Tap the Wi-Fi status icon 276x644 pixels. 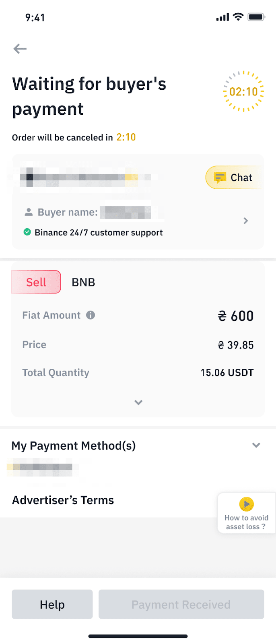(x=238, y=17)
